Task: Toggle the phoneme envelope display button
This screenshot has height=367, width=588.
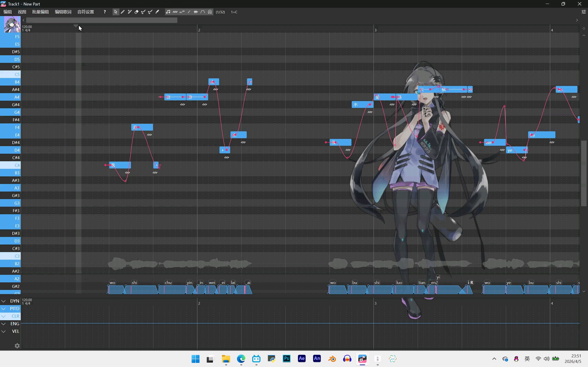Action: point(203,12)
